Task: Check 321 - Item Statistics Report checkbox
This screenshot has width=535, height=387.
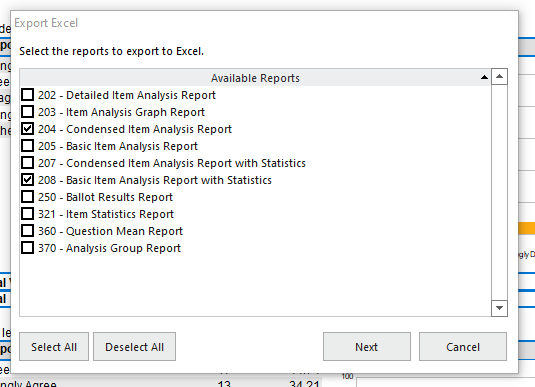Action: click(28, 214)
